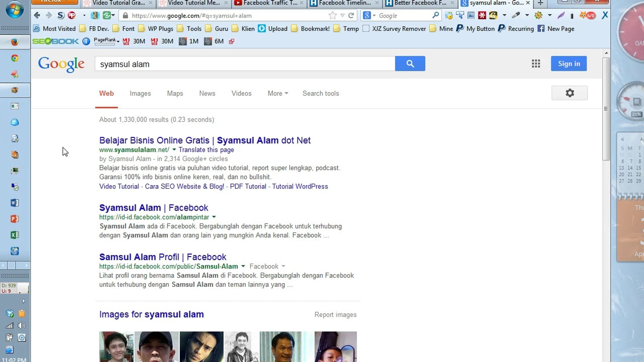Switch to the Videos search tab

click(241, 94)
